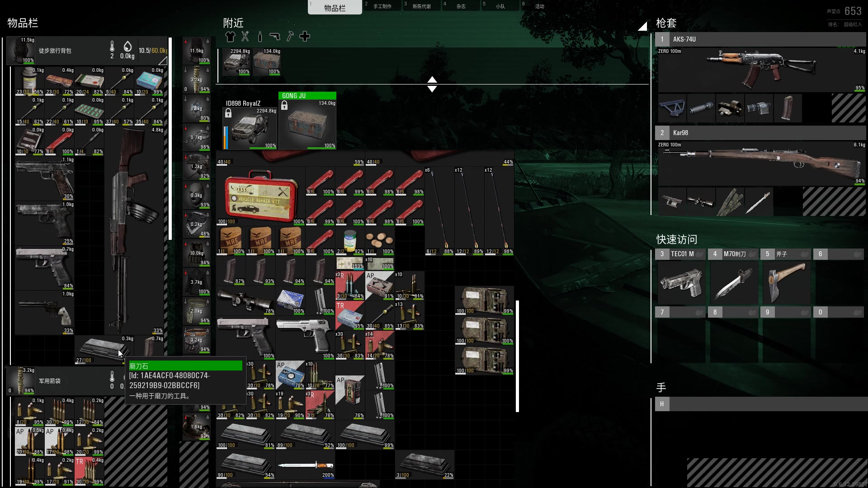Select the helmet equipment slot weighing 1.2kg
This screenshot has height=488, width=868.
[197, 166]
